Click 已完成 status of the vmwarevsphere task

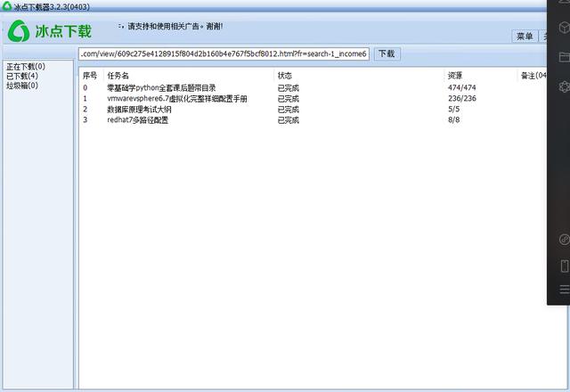tap(289, 99)
